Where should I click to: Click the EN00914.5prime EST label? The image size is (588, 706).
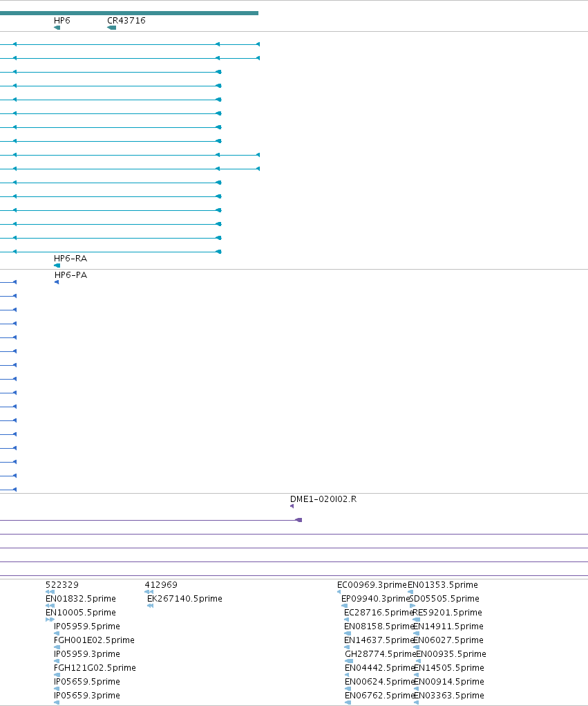coord(449,682)
